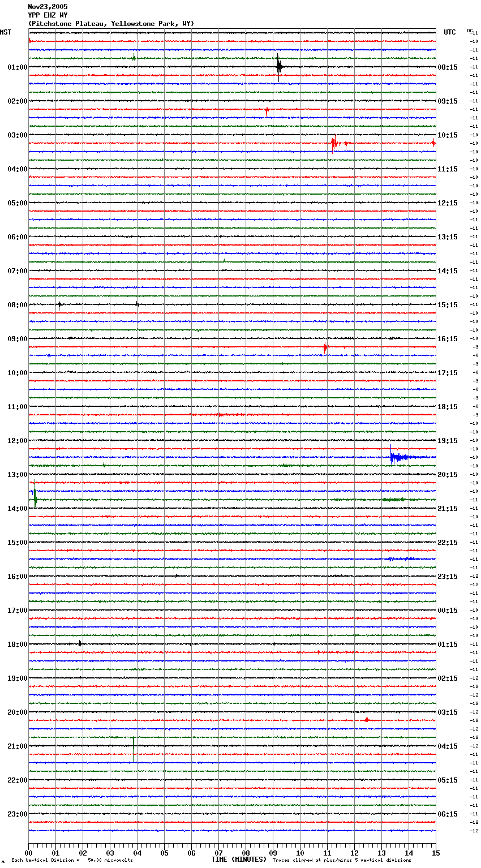The height and width of the screenshot is (868, 481).
Task: Click the Nov23,2005 date header
Action: [x=48, y=7]
